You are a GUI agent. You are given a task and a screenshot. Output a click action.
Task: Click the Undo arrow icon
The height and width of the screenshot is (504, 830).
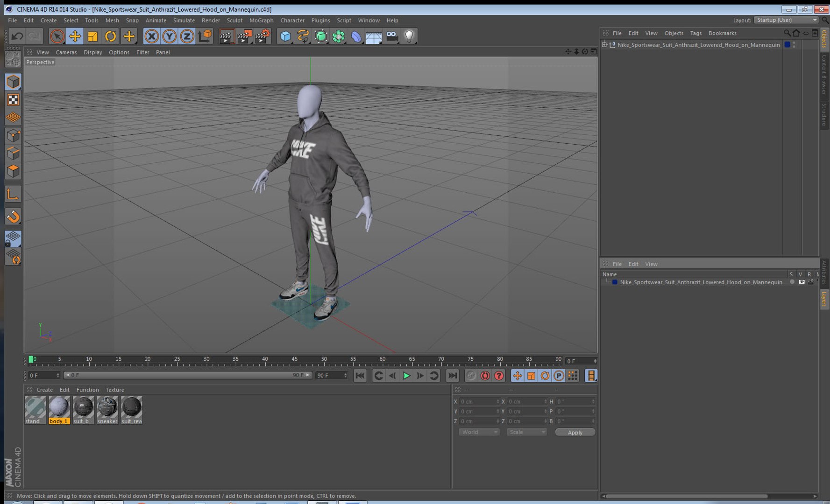coord(17,36)
